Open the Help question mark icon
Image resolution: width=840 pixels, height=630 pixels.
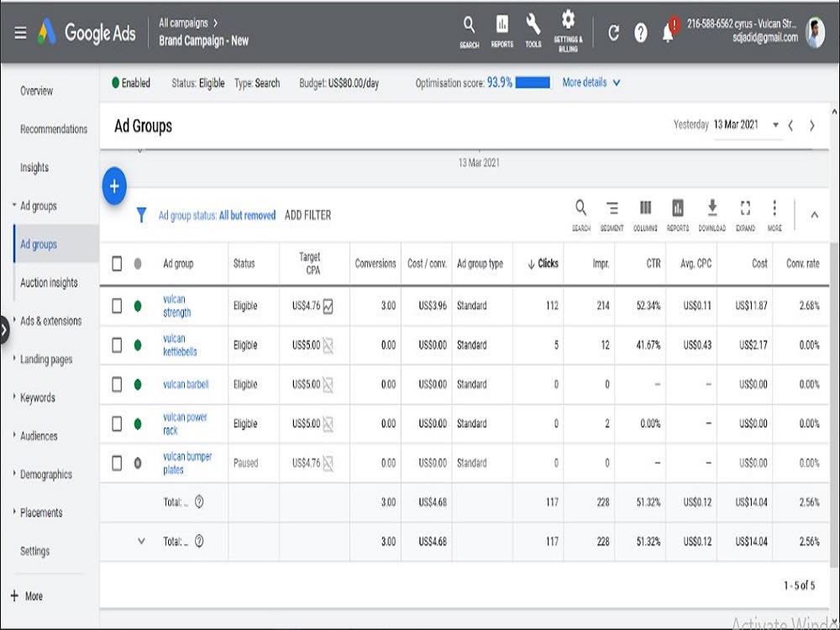coord(641,34)
